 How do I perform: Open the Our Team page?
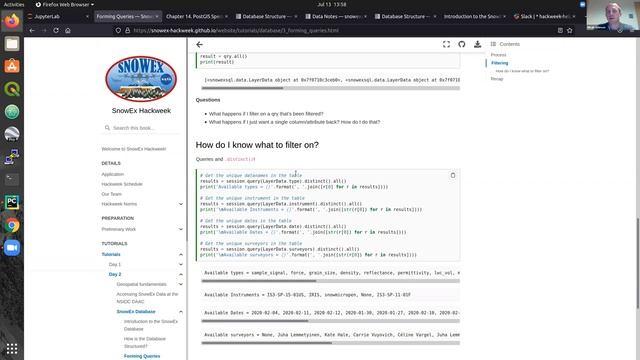coord(111,194)
